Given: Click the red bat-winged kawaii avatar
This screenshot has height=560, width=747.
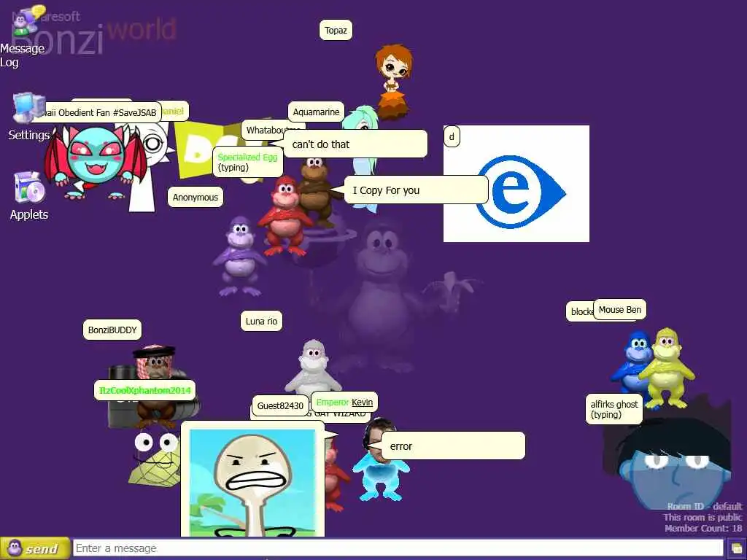Looking at the screenshot, I should click(x=96, y=162).
